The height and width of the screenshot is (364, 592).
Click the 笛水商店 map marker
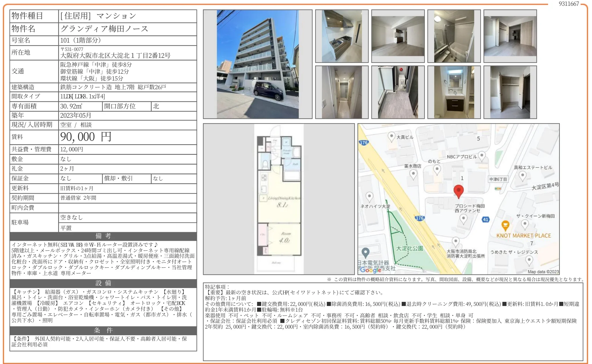click(x=413, y=174)
